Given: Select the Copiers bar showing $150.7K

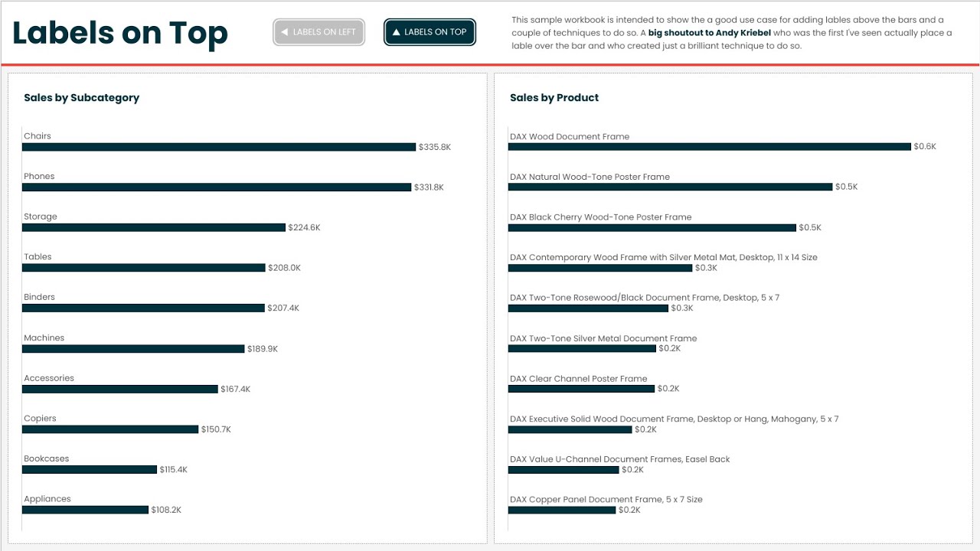Looking at the screenshot, I should 110,429.
